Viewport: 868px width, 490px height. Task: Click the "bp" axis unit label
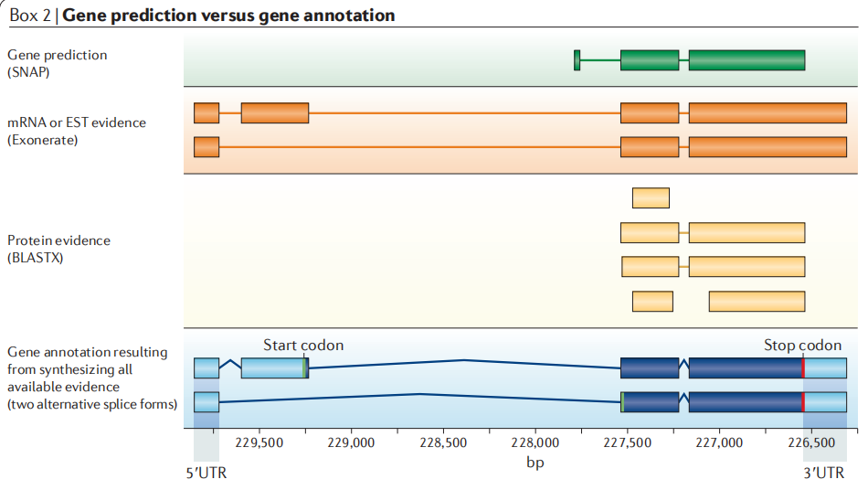pos(535,463)
